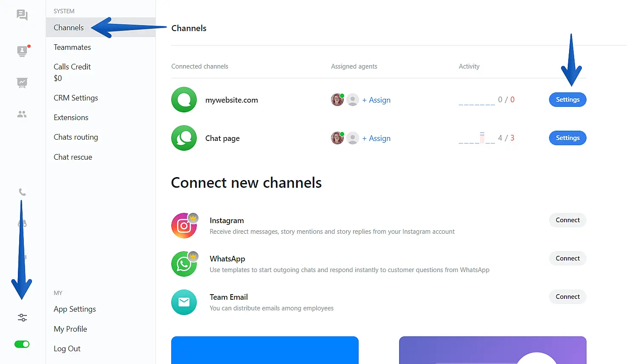
Task: Open the visitors icon with red notification dot
Action: click(x=22, y=51)
